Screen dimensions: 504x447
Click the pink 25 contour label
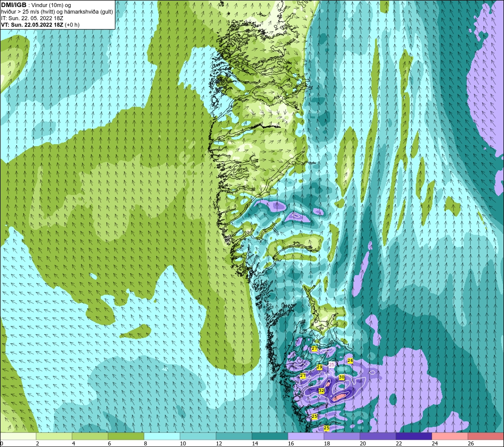(x=332, y=364)
